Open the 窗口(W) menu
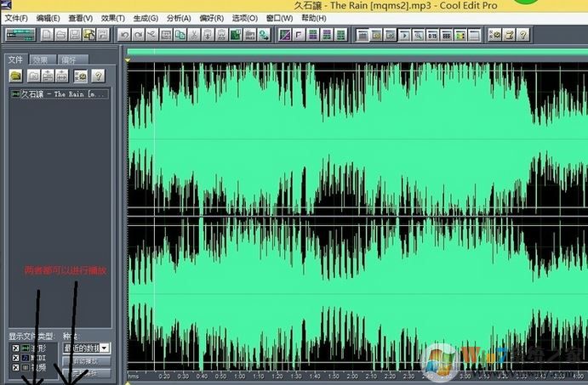588x385 pixels. pos(279,19)
